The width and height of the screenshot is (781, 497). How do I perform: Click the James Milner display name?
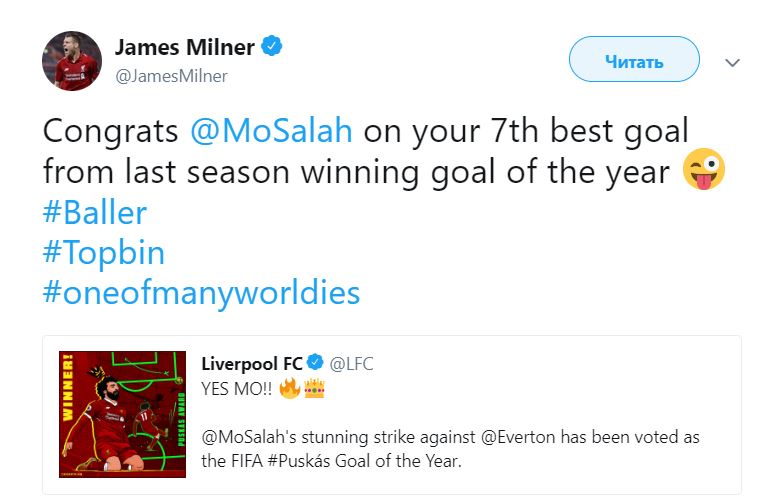tap(185, 47)
